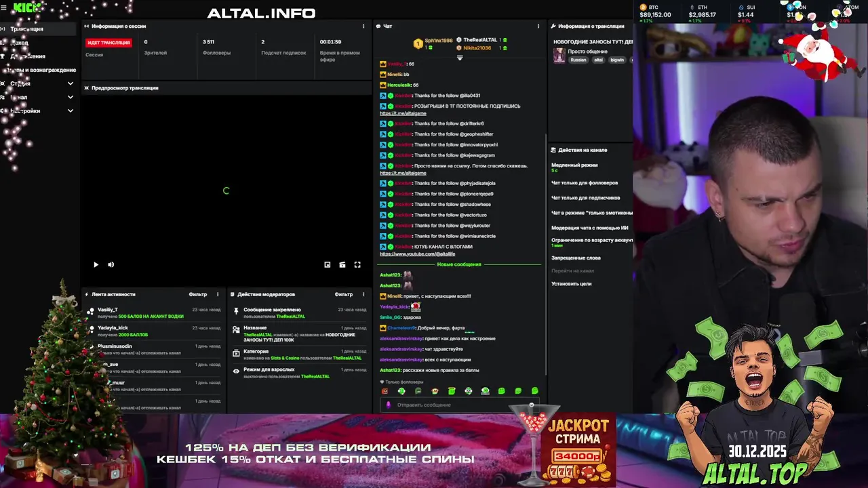This screenshot has height=488, width=868.
Task: Select the category icon in moderator actions
Action: click(237, 352)
